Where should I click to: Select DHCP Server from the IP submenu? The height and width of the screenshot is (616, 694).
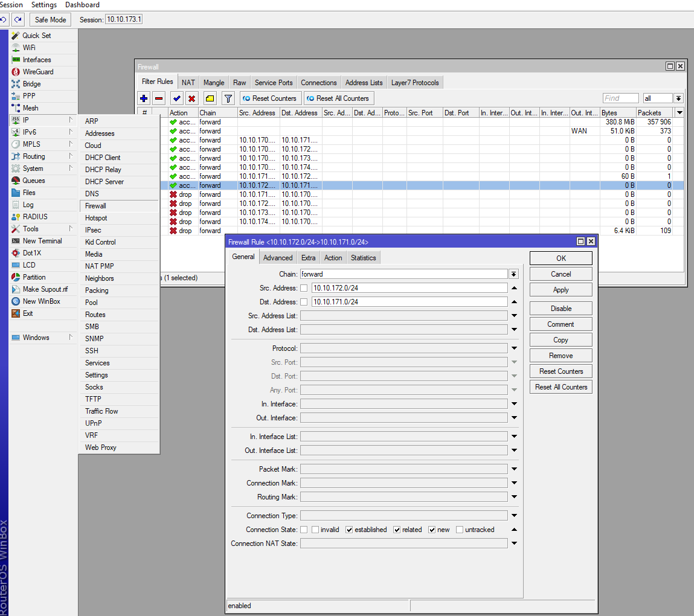click(104, 182)
